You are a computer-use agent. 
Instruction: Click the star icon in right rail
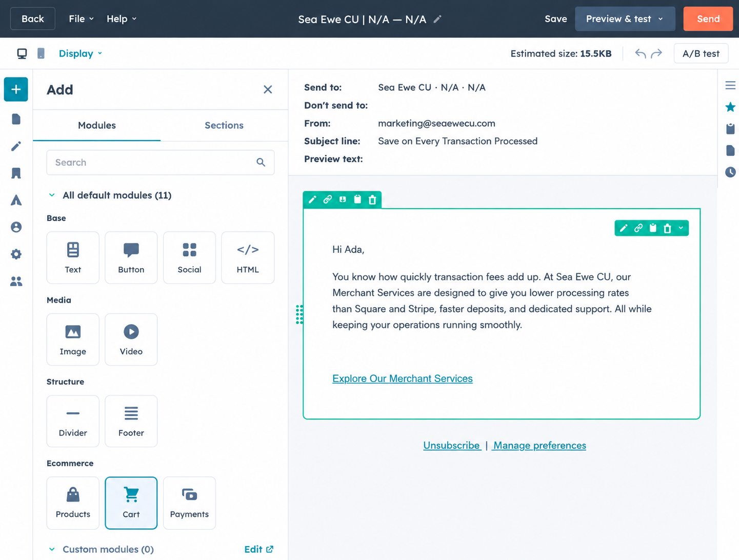click(730, 107)
